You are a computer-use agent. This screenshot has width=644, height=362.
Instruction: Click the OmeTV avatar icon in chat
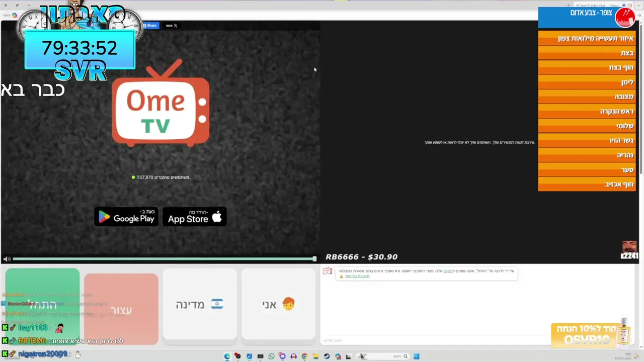[x=328, y=271]
